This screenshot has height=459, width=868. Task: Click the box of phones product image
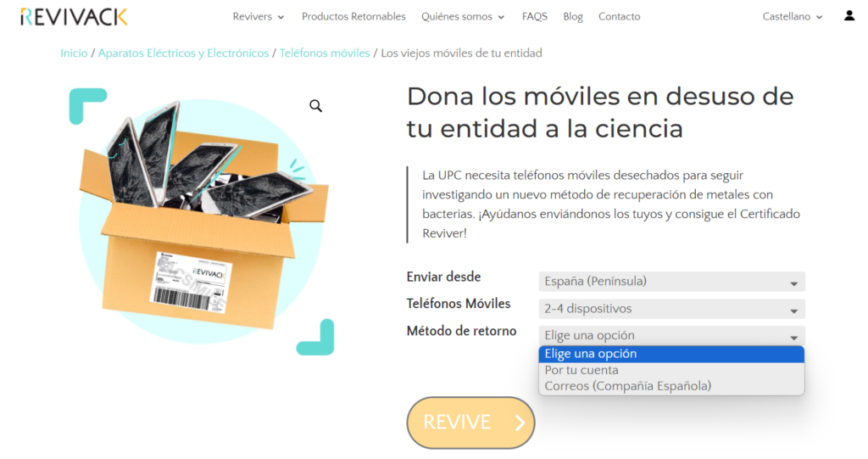[202, 221]
